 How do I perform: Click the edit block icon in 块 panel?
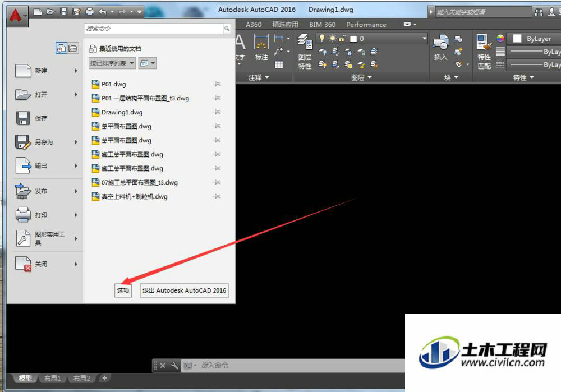458,52
